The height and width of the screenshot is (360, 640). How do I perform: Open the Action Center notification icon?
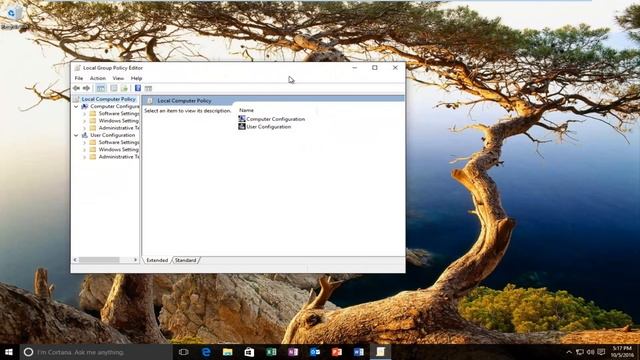601,352
